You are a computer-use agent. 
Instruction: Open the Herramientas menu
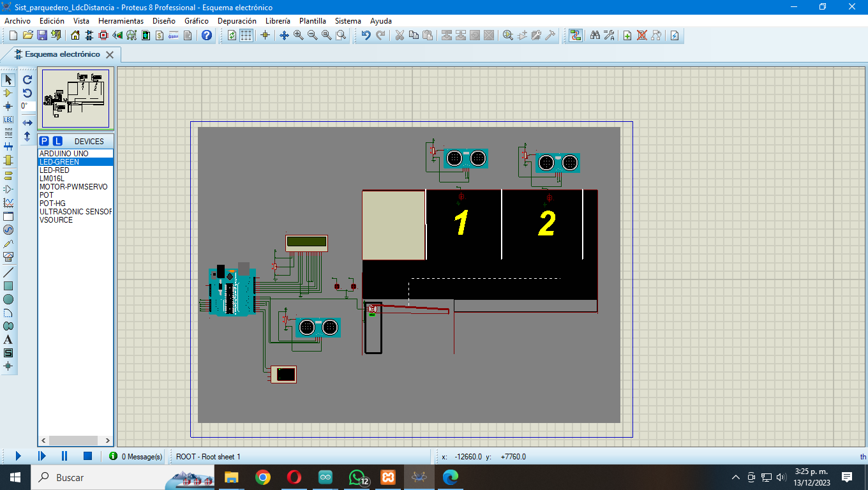point(121,21)
